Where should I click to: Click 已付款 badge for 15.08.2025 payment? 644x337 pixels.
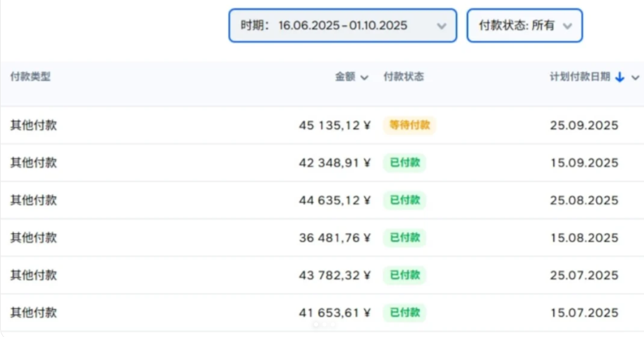coord(405,238)
